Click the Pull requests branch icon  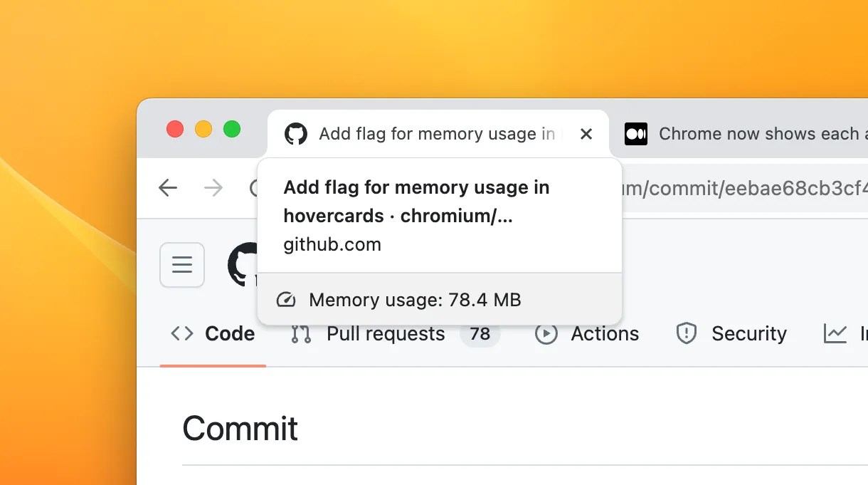[x=300, y=333]
